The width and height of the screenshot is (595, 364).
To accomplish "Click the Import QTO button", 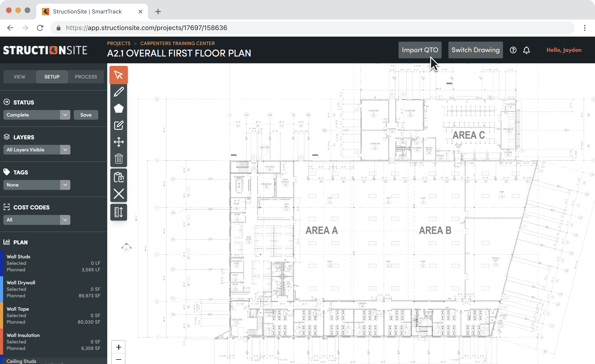I will pyautogui.click(x=420, y=50).
